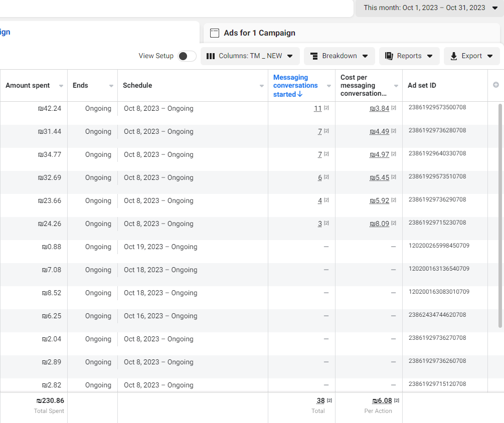Click the ₪4.97 cost per conversation value
The width and height of the screenshot is (504, 423).
380,155
